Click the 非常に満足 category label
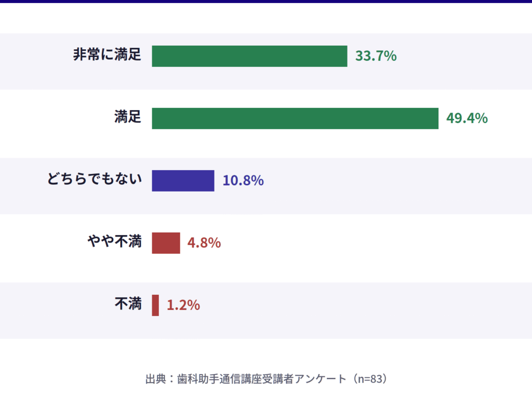Image resolution: width=532 pixels, height=395 pixels. (x=107, y=56)
